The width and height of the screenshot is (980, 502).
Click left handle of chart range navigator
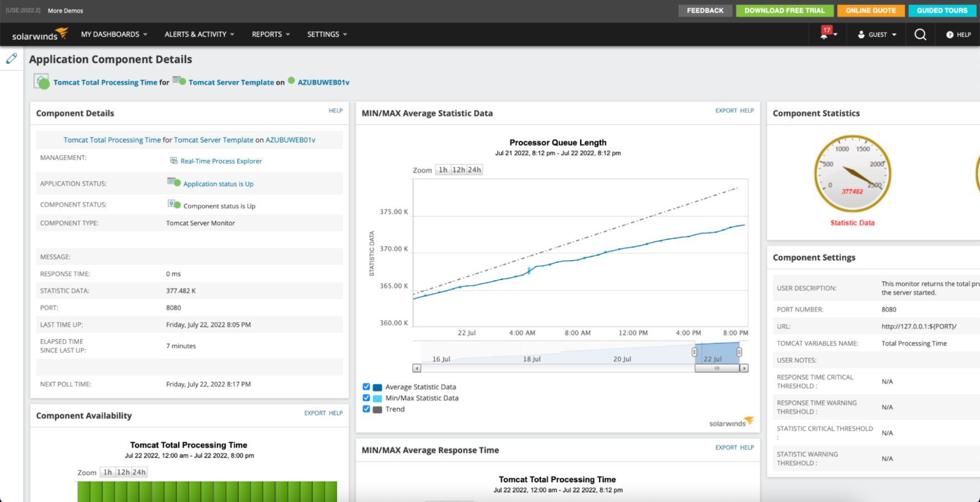point(695,352)
